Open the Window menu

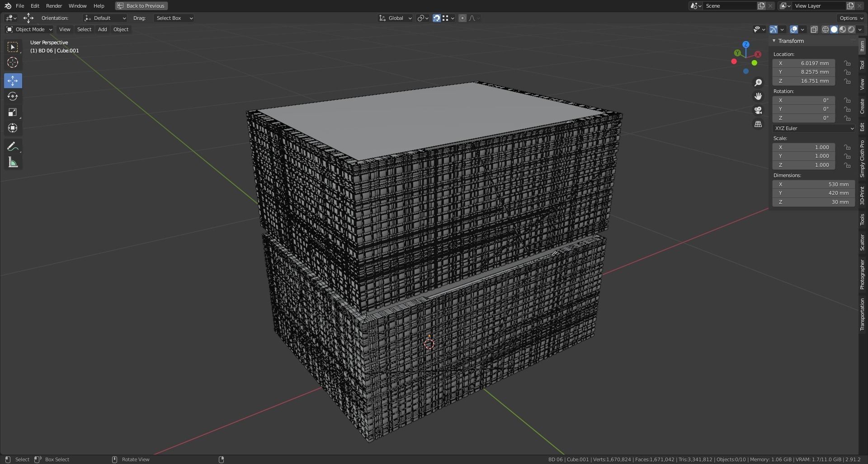tap(77, 6)
